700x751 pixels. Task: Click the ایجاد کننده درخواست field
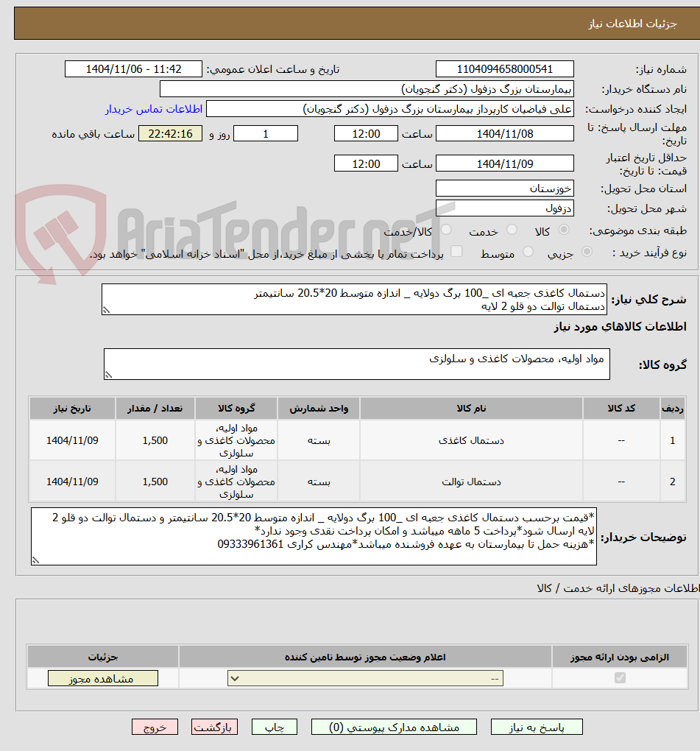pos(389,109)
